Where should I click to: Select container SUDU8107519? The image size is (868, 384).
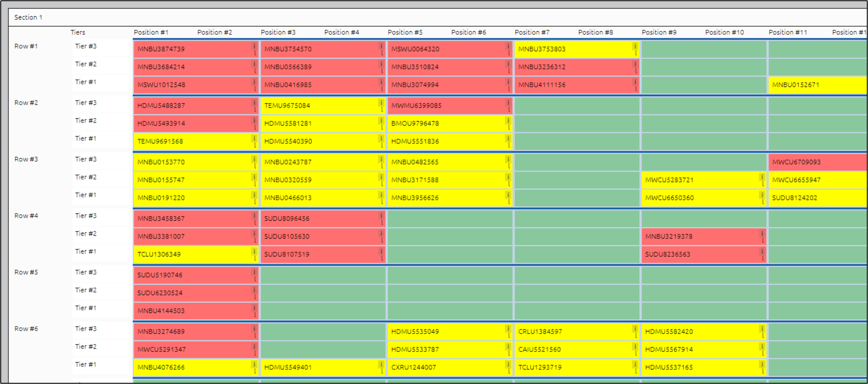pyautogui.click(x=323, y=255)
